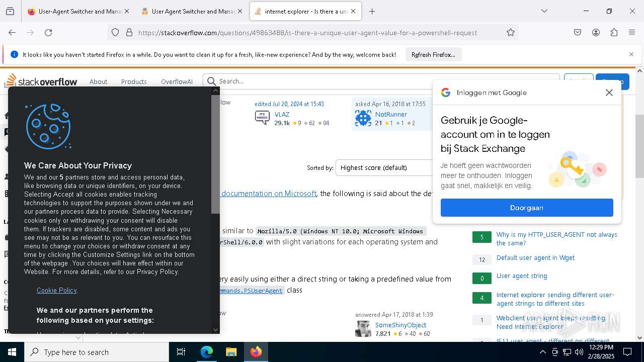Go back with the browser back arrow

coord(12,32)
